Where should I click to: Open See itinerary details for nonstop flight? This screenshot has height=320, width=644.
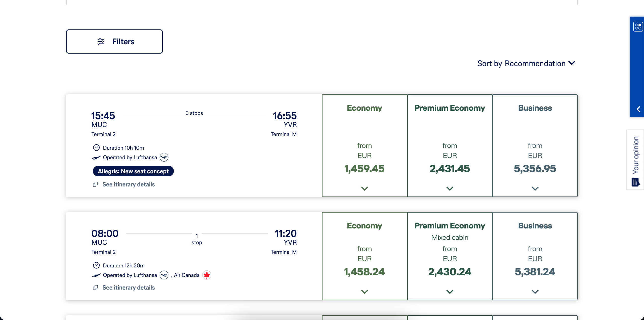129,185
